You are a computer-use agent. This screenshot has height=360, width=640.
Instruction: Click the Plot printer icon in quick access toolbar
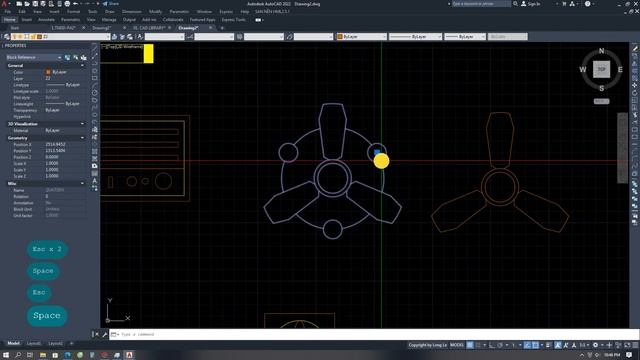pyautogui.click(x=67, y=4)
